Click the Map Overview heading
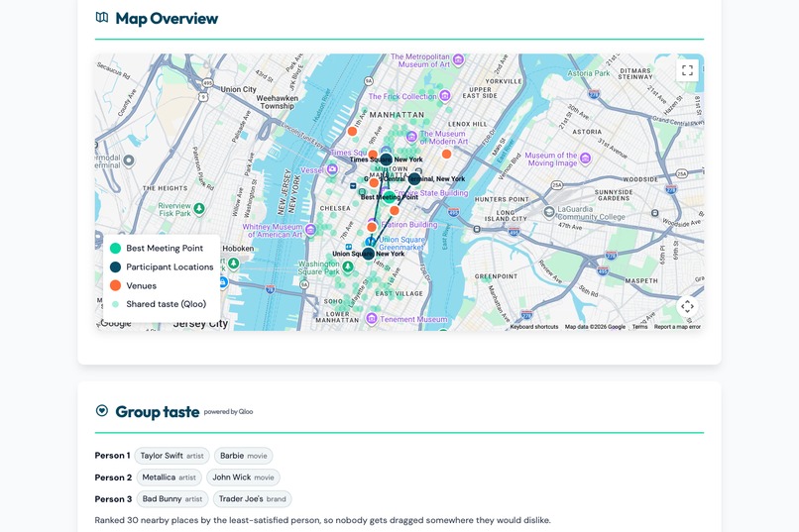This screenshot has width=799, height=532. click(x=167, y=18)
